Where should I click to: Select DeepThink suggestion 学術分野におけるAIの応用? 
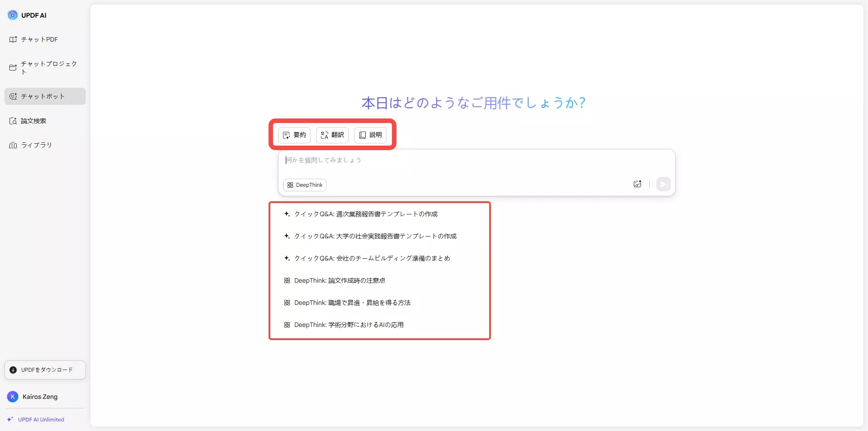(x=344, y=325)
